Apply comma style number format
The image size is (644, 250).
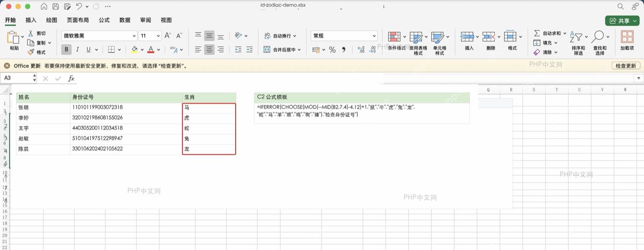pos(344,50)
